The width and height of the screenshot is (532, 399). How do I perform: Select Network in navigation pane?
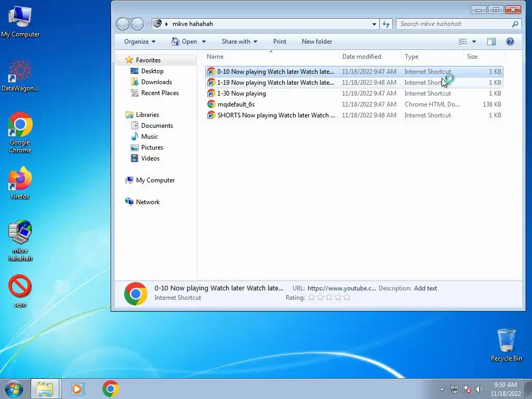(148, 202)
